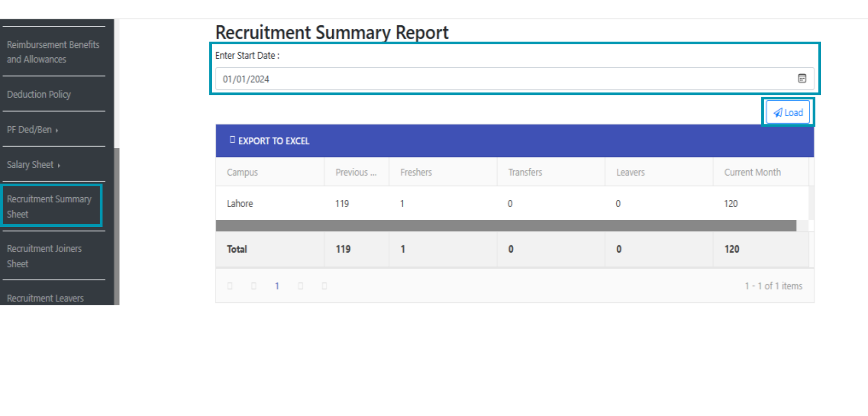Click the '1 - 1 of 1 items' text
Viewport: 868px width, 416px height.
tap(774, 286)
